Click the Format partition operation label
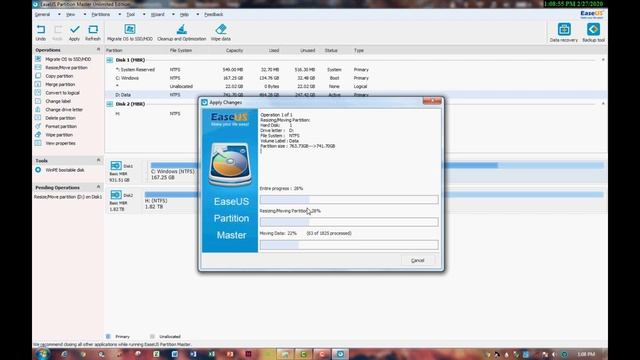The image size is (640, 360). tap(61, 127)
